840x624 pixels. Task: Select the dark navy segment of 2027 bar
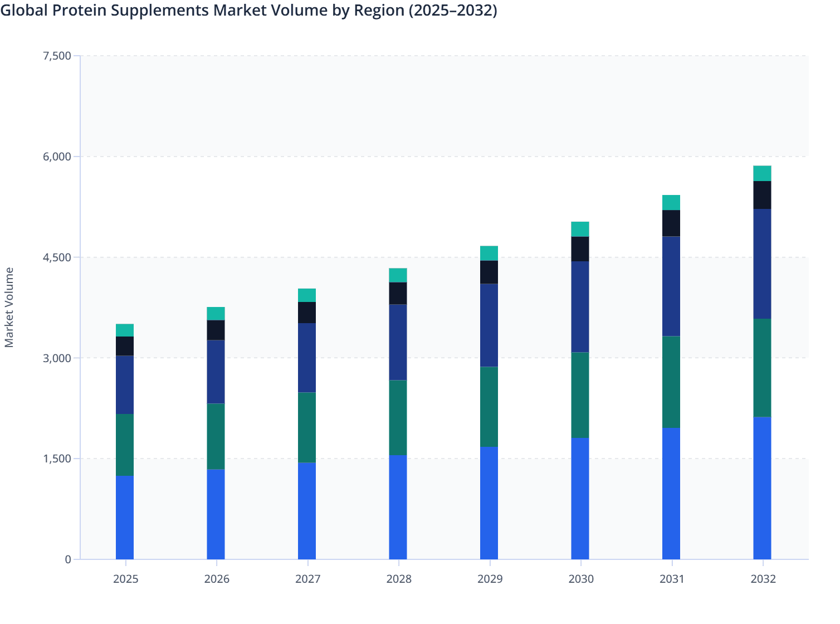tap(308, 357)
